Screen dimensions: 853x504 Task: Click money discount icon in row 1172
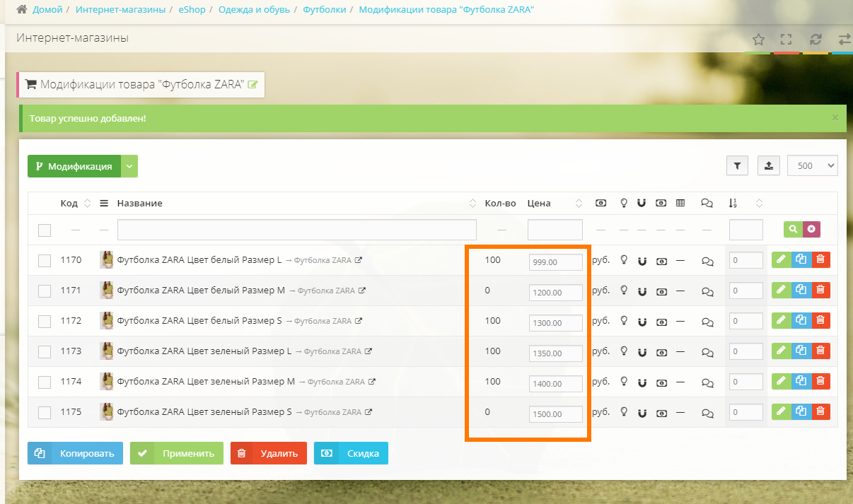(x=661, y=322)
